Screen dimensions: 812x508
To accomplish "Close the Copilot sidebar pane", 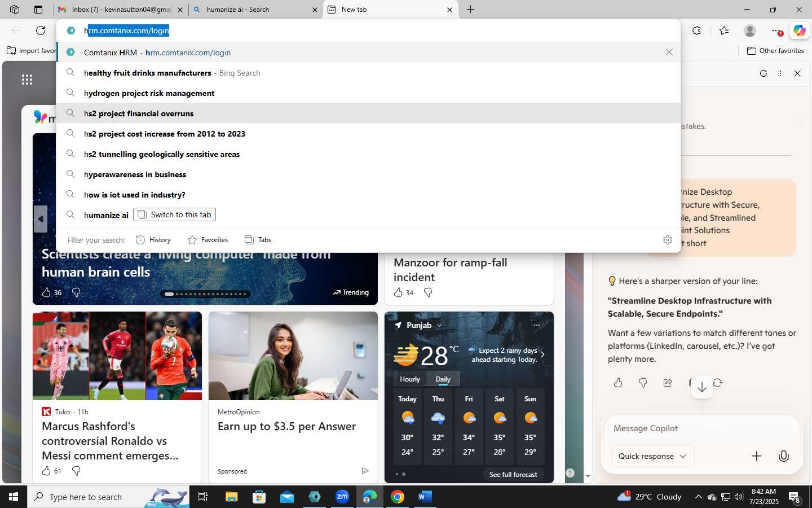I will (x=797, y=73).
